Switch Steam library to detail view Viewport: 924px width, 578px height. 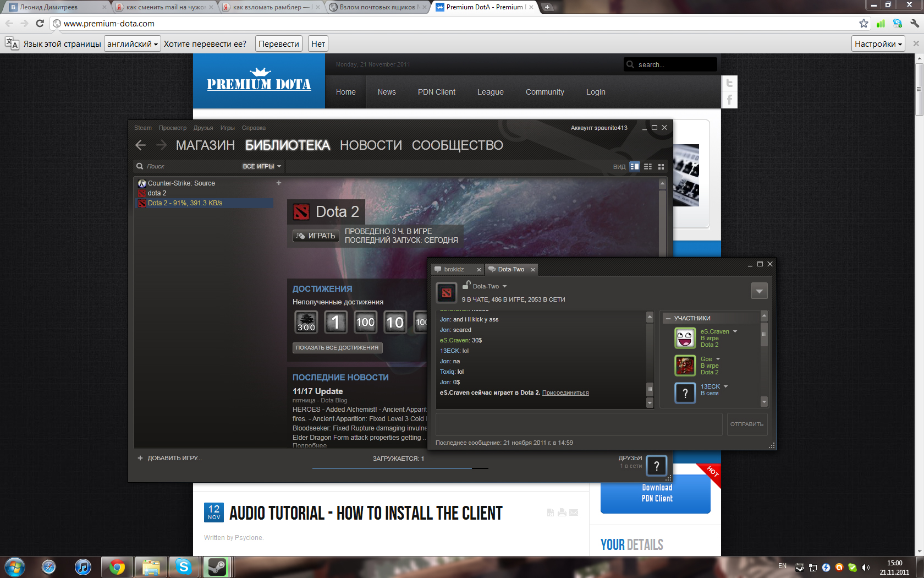(x=635, y=166)
